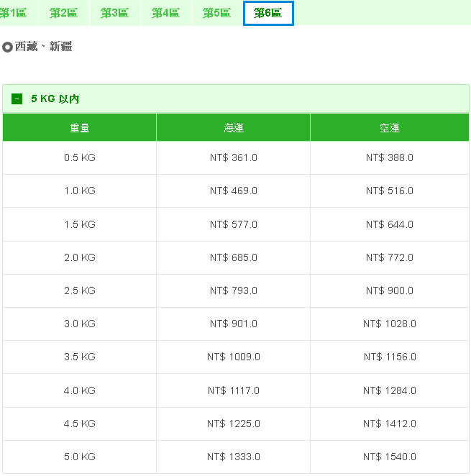
Task: Select the active 第6區 tab
Action: [268, 13]
